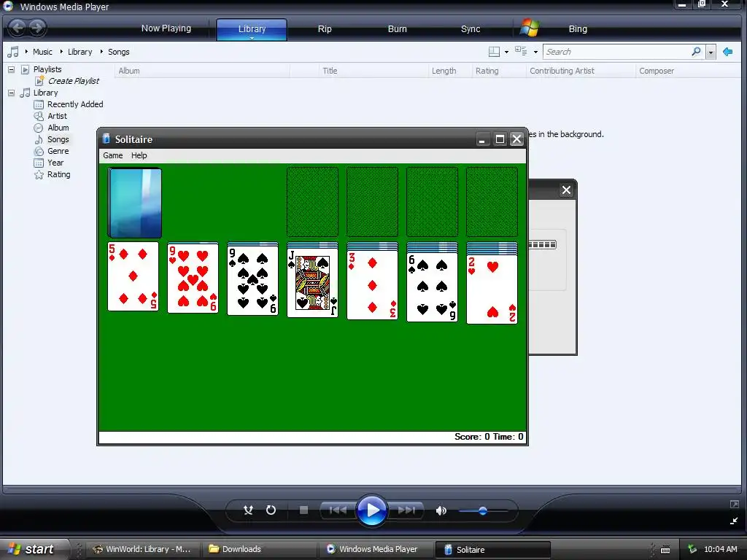Expand the Library breadcrumb arrow
Screen dimensions: 747x560
[61, 52]
